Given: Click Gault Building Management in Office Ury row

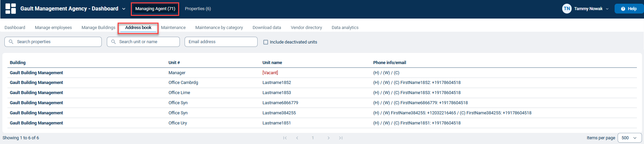Looking at the screenshot, I should click(37, 123).
